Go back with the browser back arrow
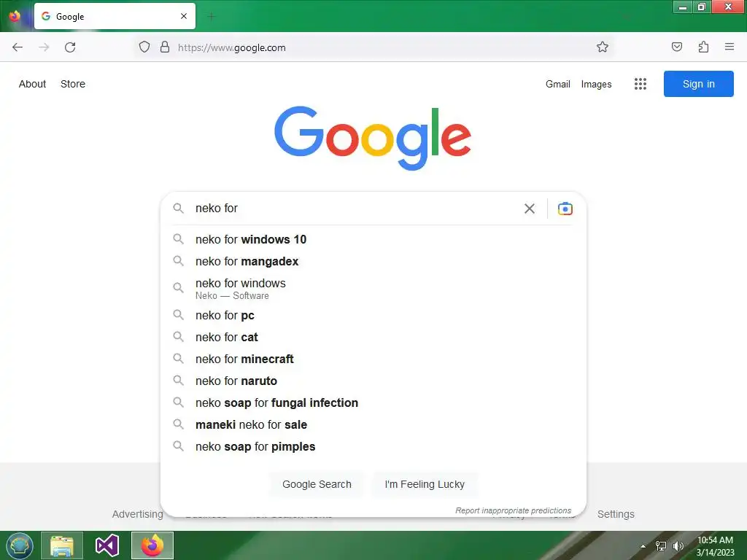This screenshot has height=560, width=747. coord(18,47)
